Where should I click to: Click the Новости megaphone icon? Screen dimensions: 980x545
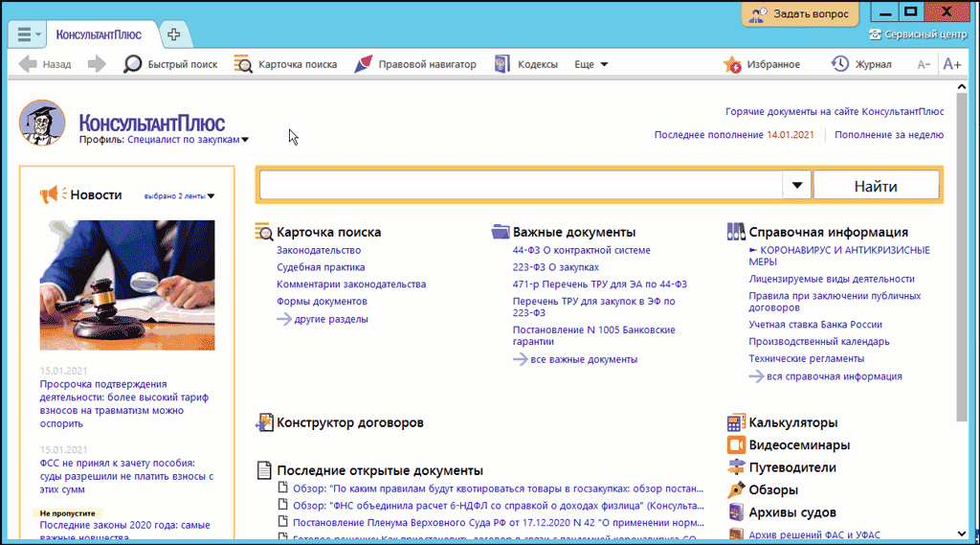click(x=54, y=194)
